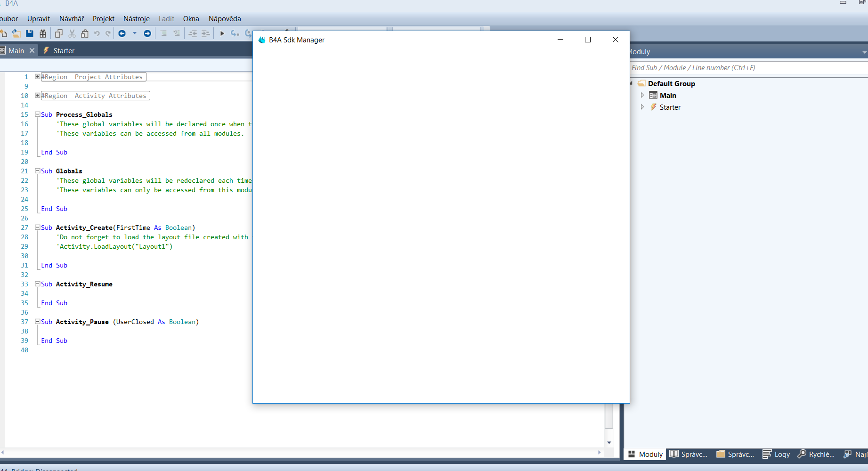Open the Moduly panel options dropdown
868x471 pixels.
[865, 52]
